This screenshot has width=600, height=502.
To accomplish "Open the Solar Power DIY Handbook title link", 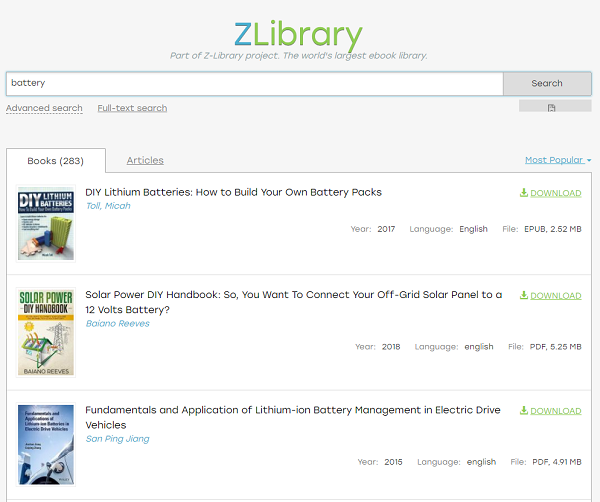I will coord(293,295).
